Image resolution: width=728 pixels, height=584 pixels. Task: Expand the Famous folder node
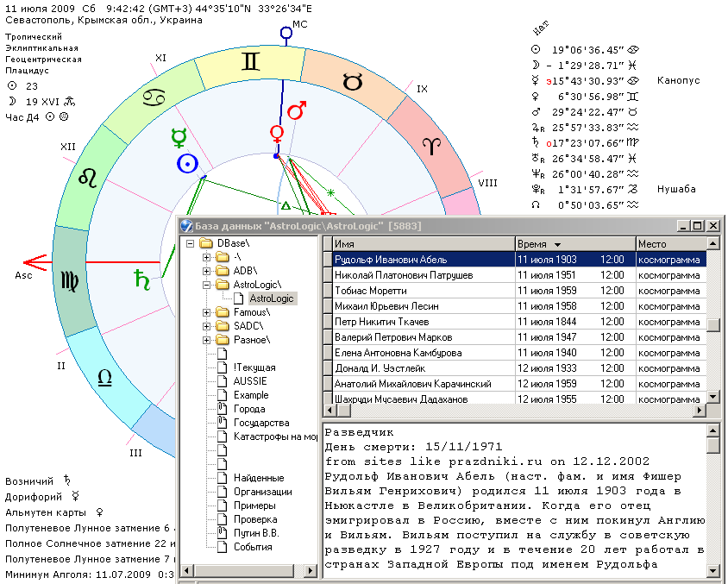click(x=207, y=312)
